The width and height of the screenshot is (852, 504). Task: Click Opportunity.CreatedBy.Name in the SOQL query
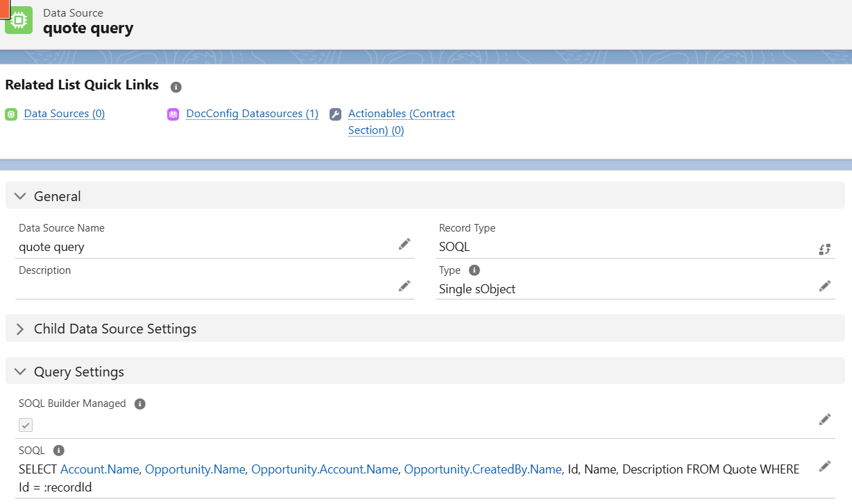point(482,469)
